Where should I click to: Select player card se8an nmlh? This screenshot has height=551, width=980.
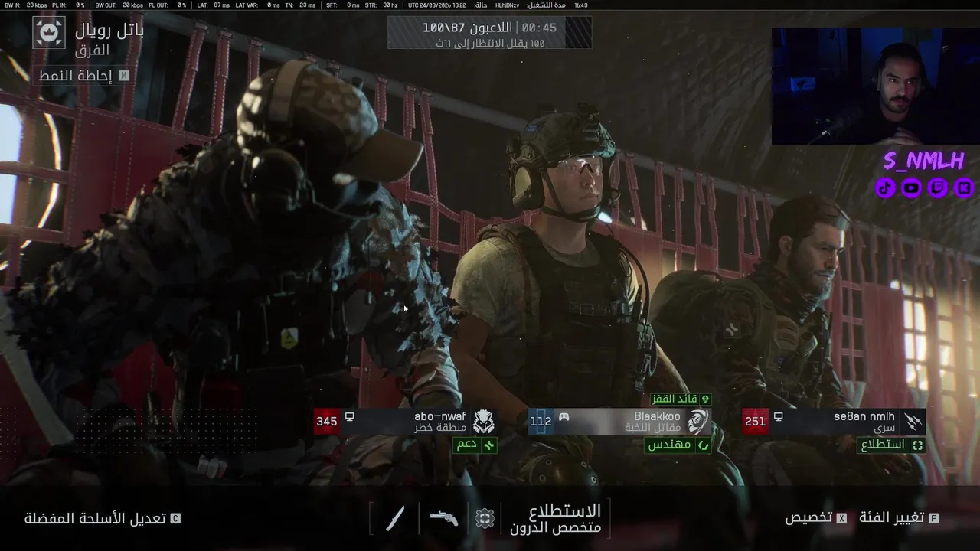pos(835,422)
